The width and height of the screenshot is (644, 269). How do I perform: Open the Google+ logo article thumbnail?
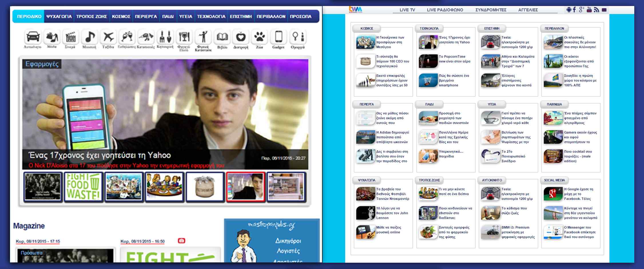[553, 194]
